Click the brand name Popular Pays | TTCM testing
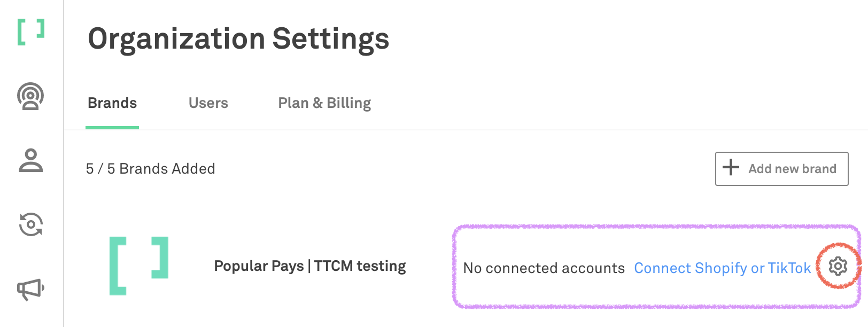 click(x=309, y=266)
